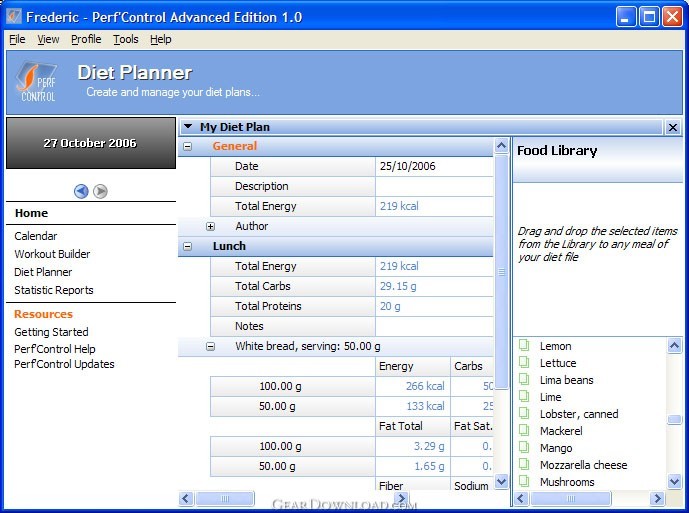
Task: Click the 133 kcal energy cell
Action: click(413, 406)
